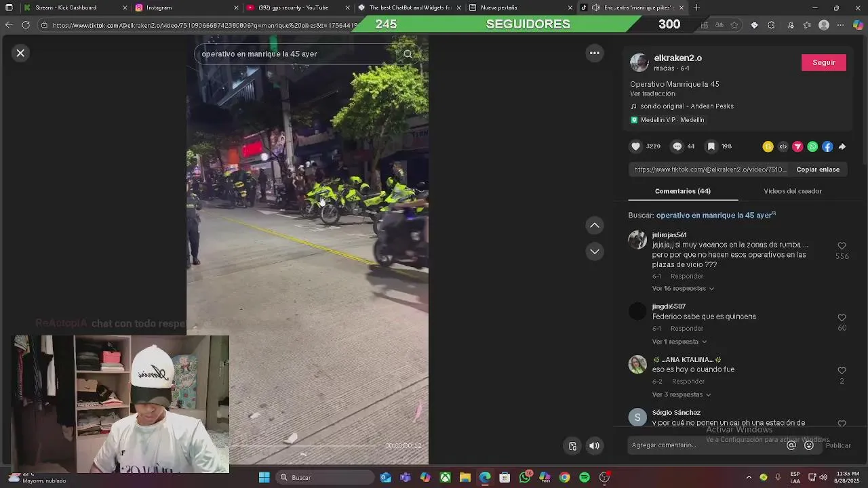
Task: Click the browser back arrow
Action: (9, 25)
